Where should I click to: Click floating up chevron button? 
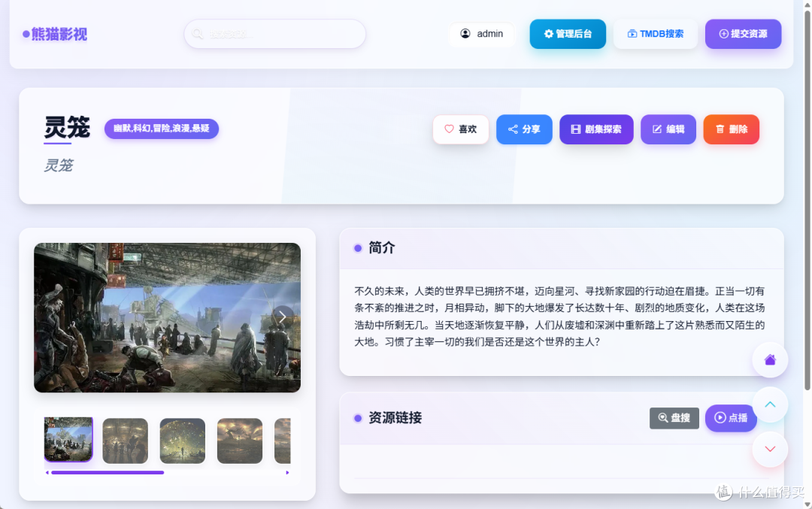point(770,404)
